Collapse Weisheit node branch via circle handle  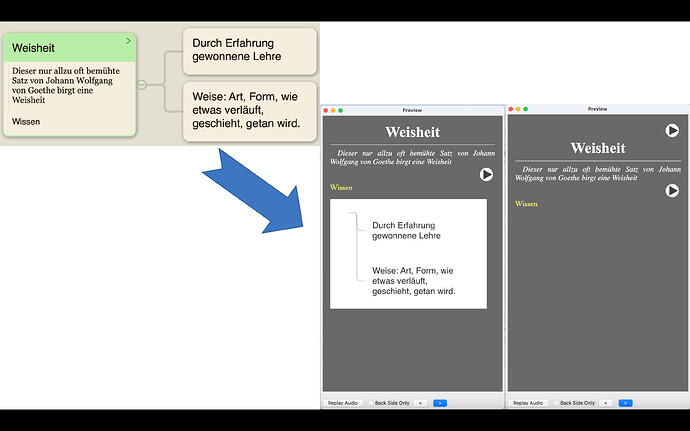[141, 84]
